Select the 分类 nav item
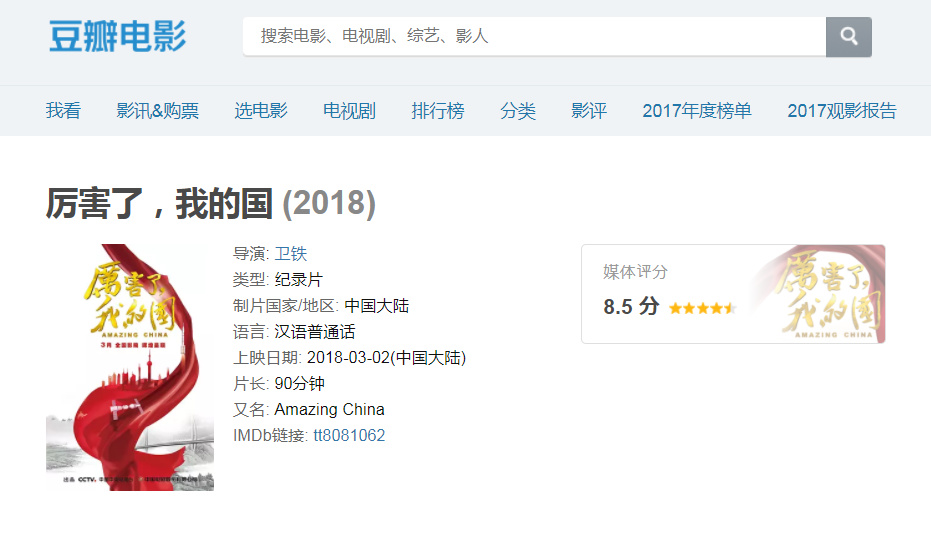Image resolution: width=931 pixels, height=533 pixels. point(518,110)
